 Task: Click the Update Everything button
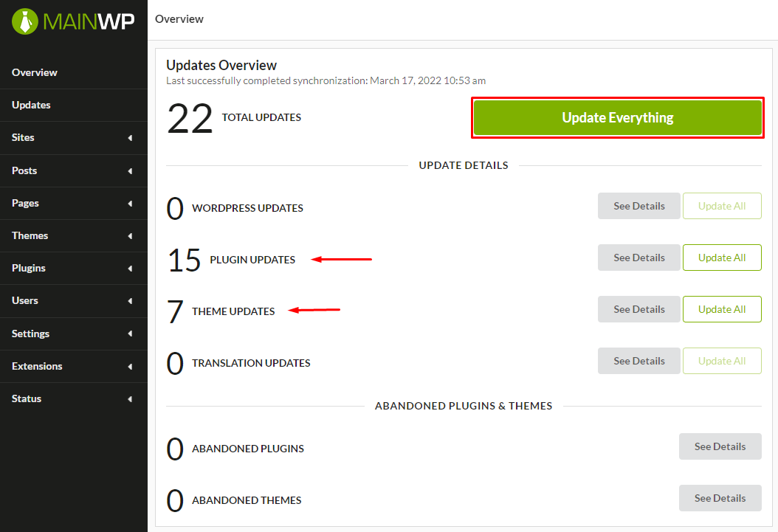pyautogui.click(x=618, y=117)
